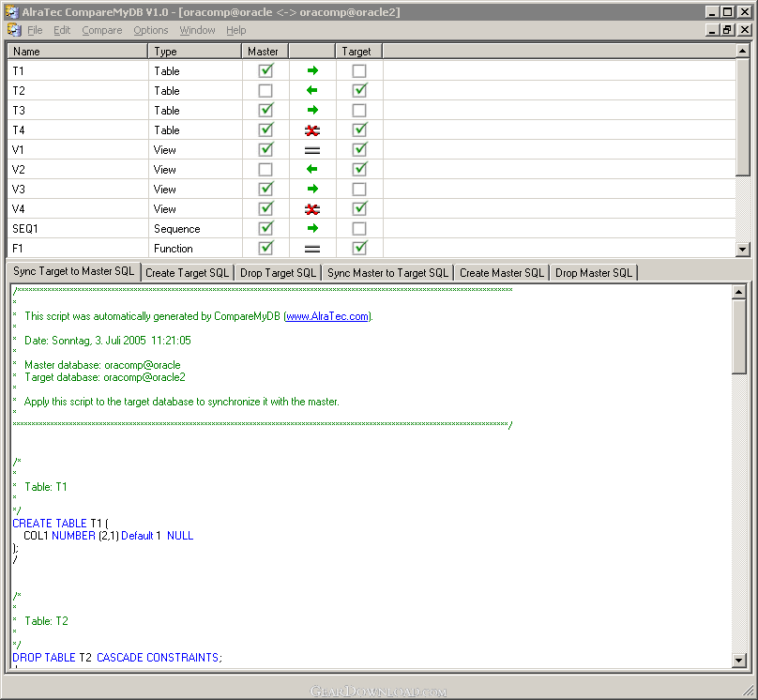This screenshot has width=758, height=700.
Task: Click the DROP TABLE T2 CASCADE CONSTRAINTS line
Action: pos(117,658)
